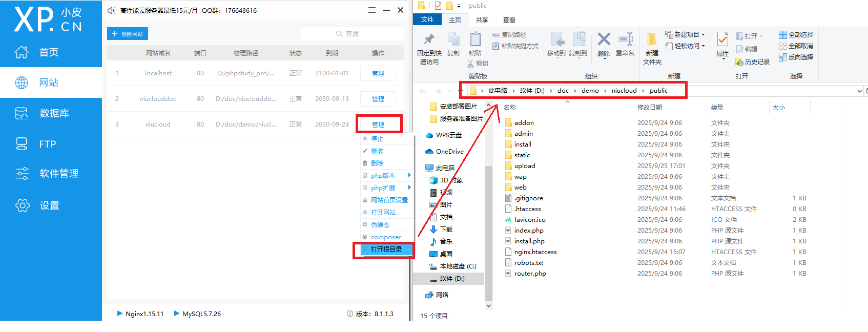Click 反向选择 invert selection
The width and height of the screenshot is (868, 332).
796,57
